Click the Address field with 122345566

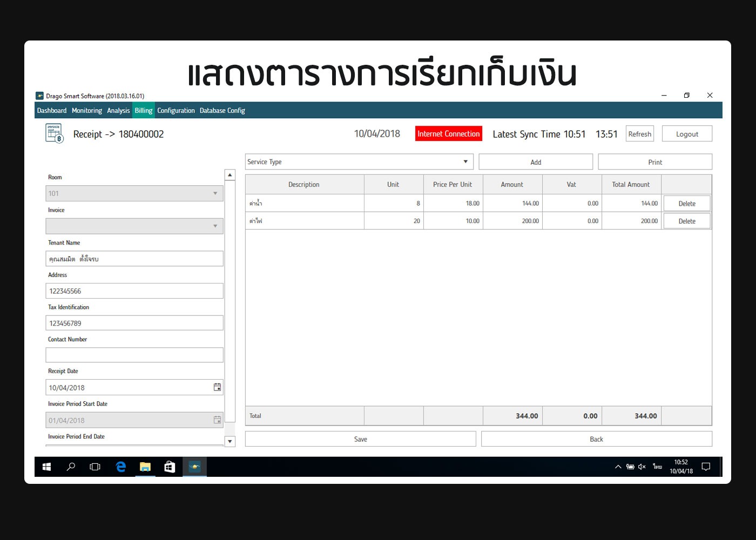click(134, 291)
